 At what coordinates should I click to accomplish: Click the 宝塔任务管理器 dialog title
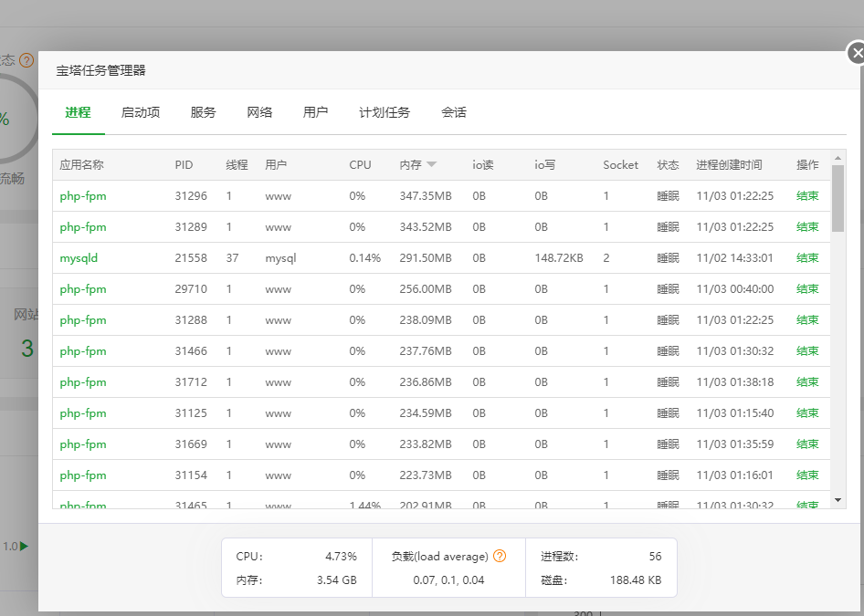(x=100, y=70)
